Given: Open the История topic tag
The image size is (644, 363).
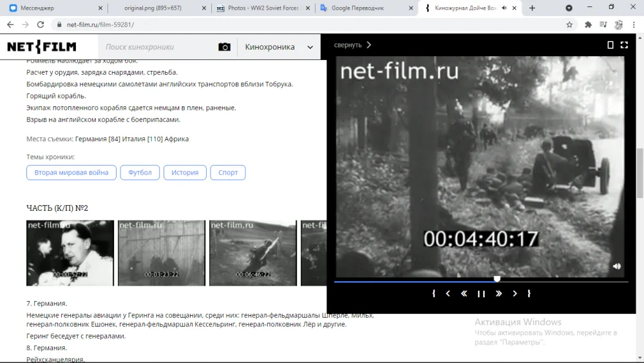Looking at the screenshot, I should [x=185, y=172].
